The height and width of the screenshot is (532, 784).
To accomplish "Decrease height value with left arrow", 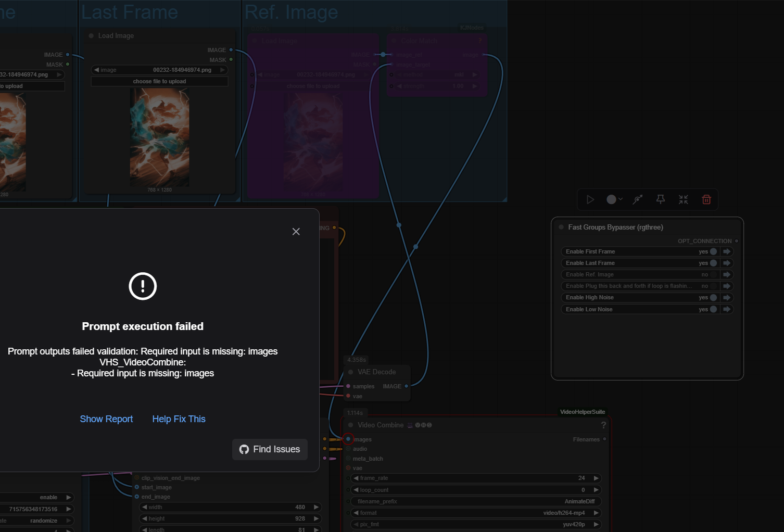I will tap(145, 518).
